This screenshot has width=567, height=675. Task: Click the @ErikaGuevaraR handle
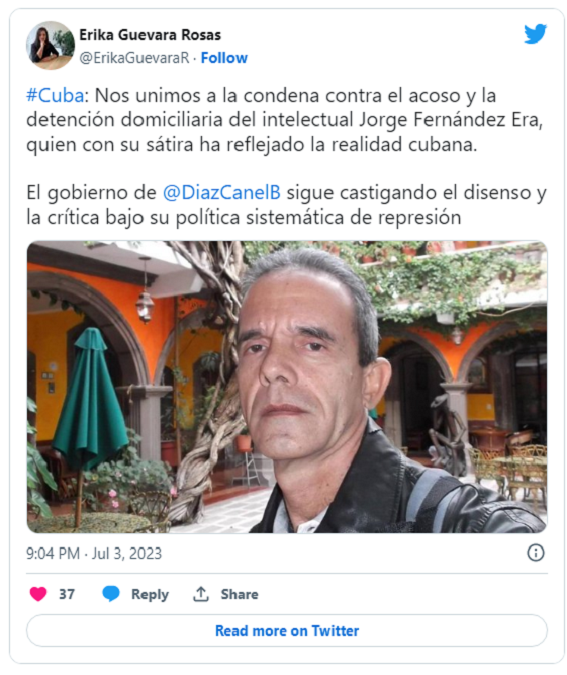(134, 58)
